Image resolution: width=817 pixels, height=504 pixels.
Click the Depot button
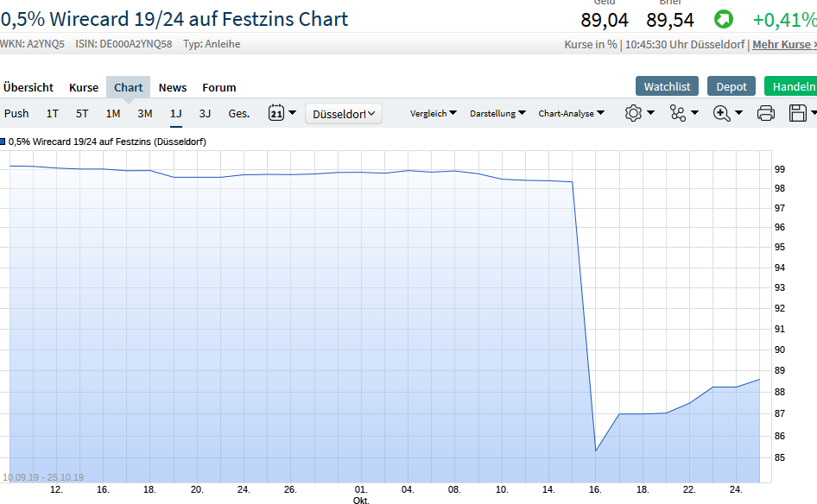[731, 86]
